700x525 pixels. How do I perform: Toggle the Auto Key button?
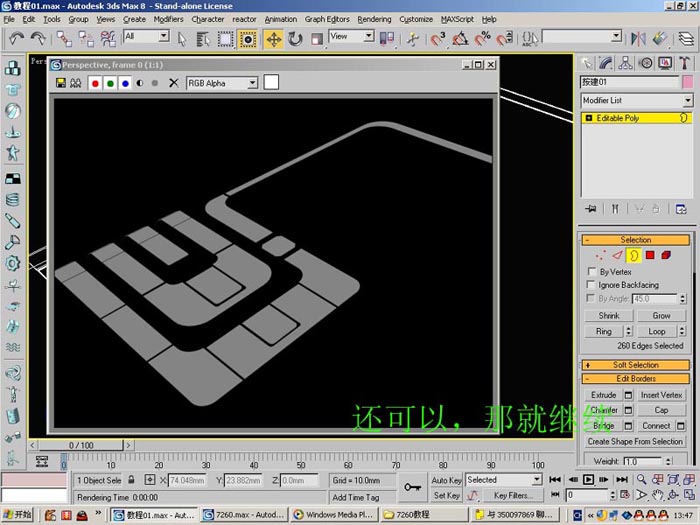(446, 480)
